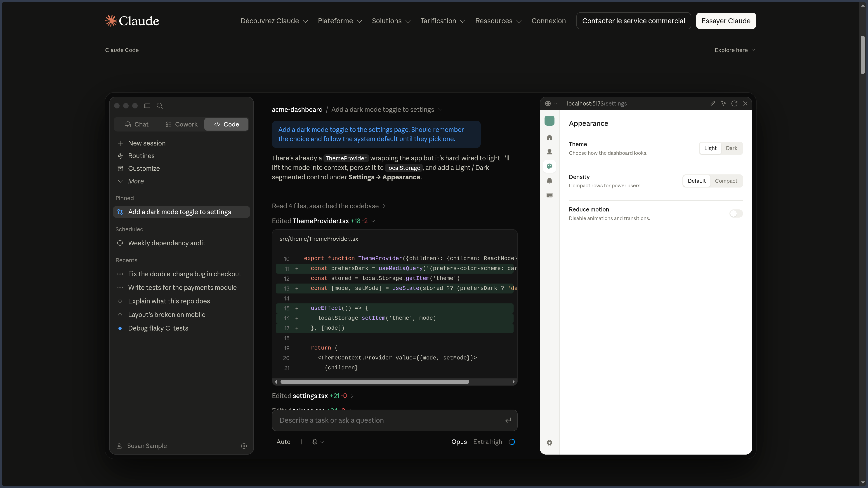Click the refresh icon in preview bar
This screenshot has height=488, width=868.
(x=734, y=103)
